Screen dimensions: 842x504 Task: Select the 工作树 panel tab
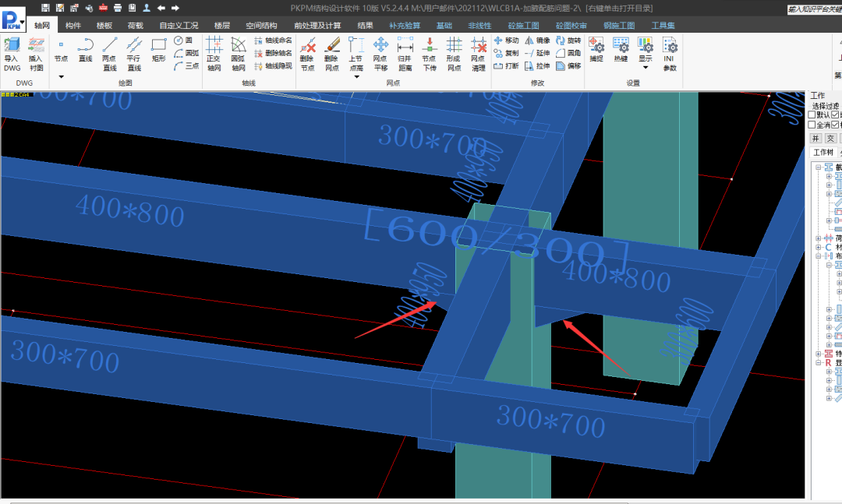(x=823, y=153)
